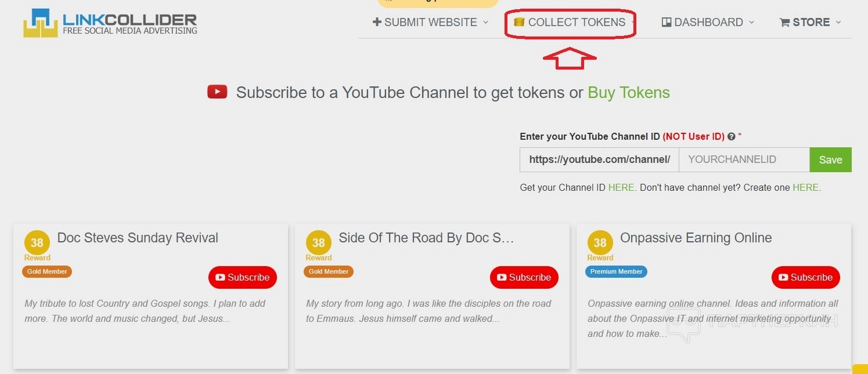Subscribe to Onpassive Earning Online

[x=806, y=277]
